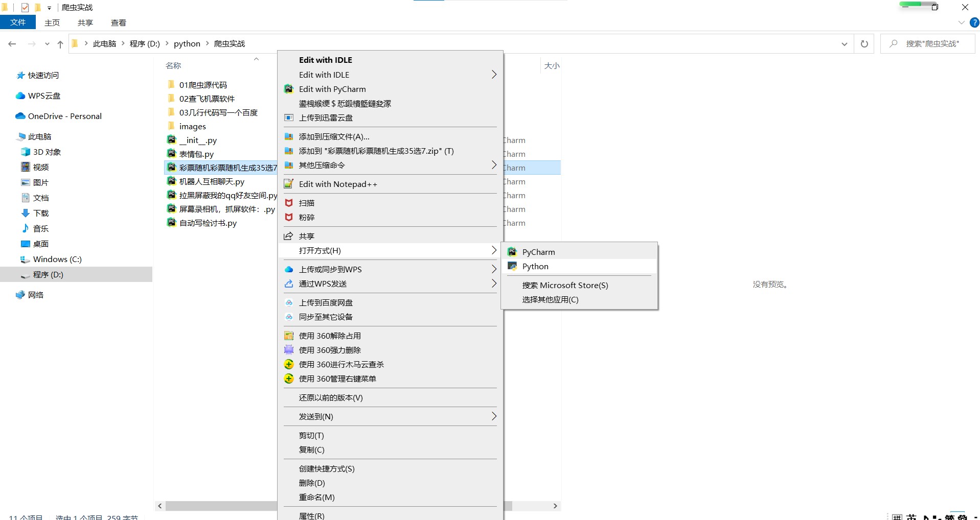
Task: Switch to the 查看 ribbon tab
Action: point(119,22)
